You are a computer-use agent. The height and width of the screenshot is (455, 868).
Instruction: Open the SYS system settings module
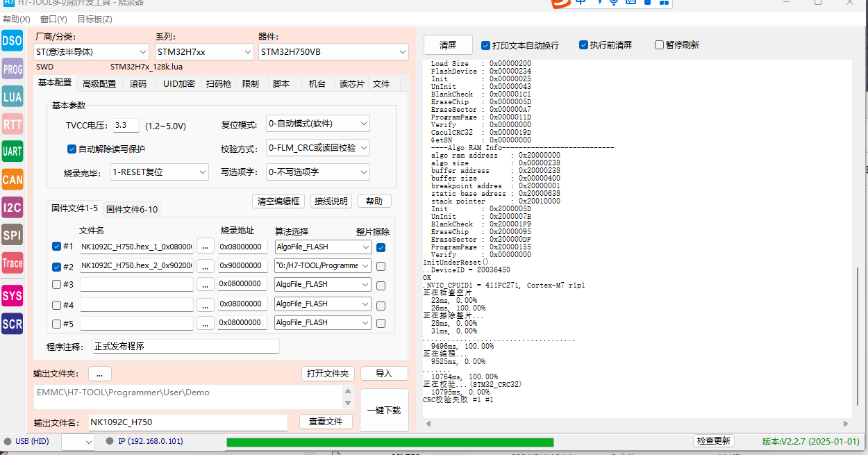pyautogui.click(x=12, y=296)
